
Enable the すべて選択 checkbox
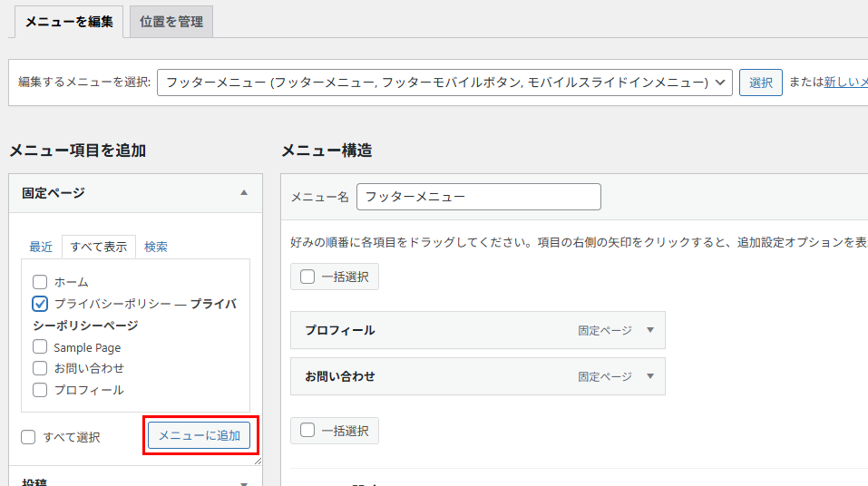click(29, 437)
